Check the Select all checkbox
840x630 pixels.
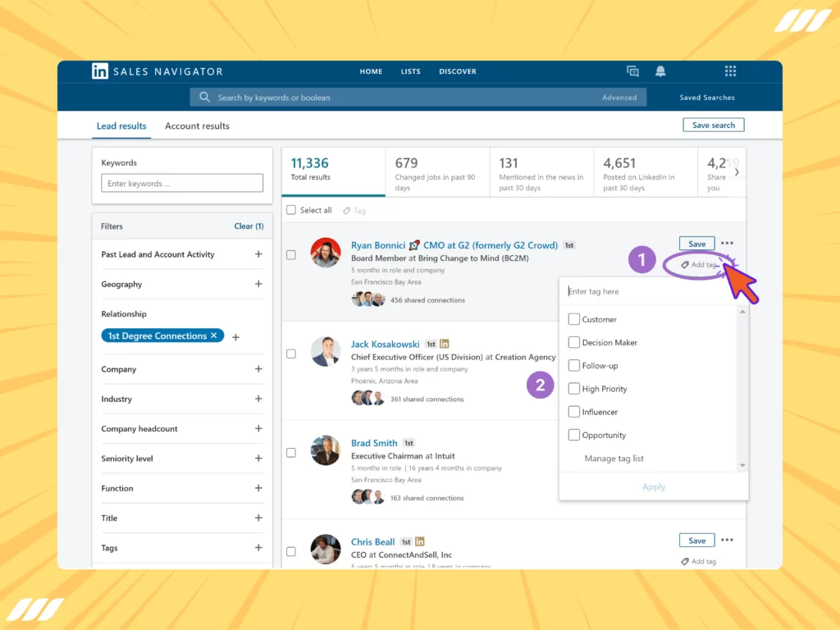[291, 210]
